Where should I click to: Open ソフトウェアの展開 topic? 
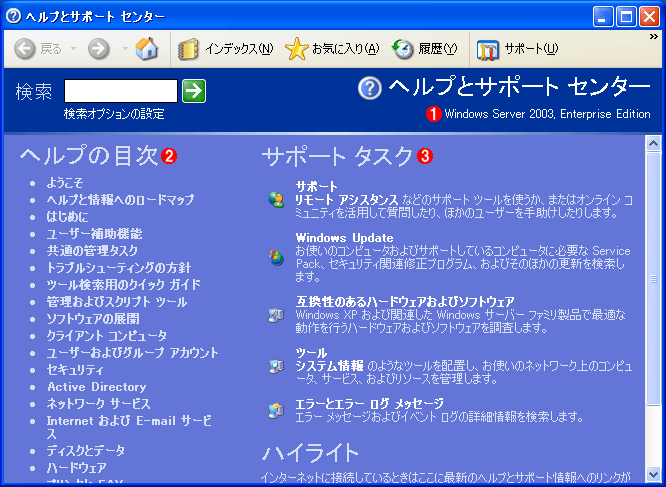click(x=93, y=319)
